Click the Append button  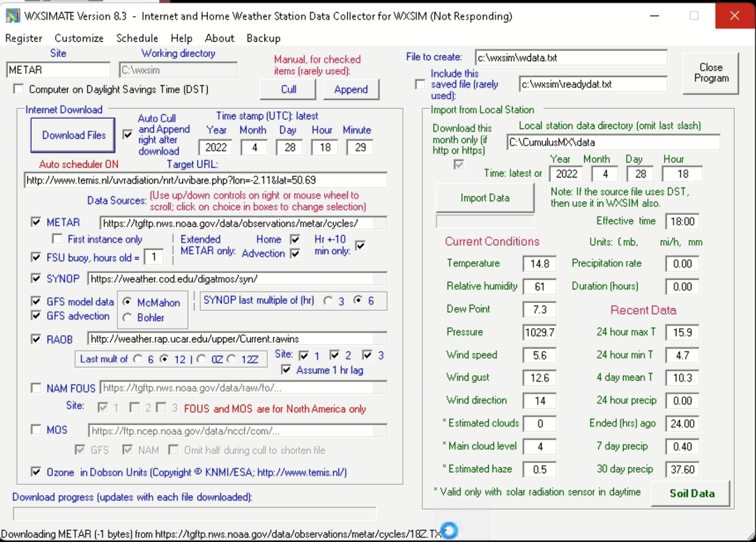tap(351, 89)
